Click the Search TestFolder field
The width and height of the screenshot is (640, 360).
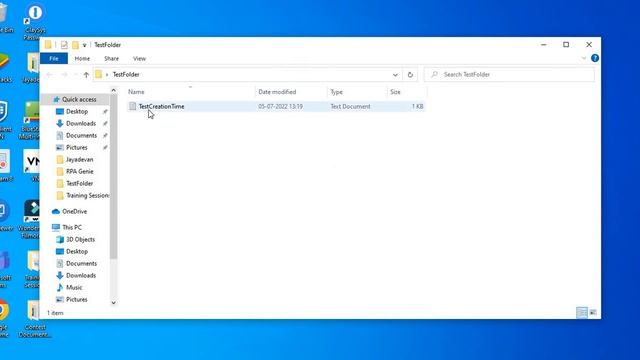pyautogui.click(x=509, y=75)
